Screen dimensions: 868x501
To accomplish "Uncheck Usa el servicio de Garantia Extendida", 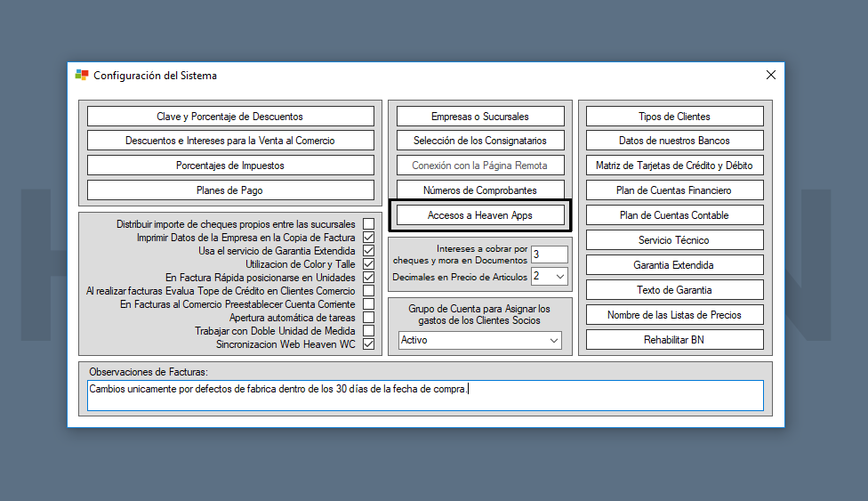I will click(x=369, y=251).
